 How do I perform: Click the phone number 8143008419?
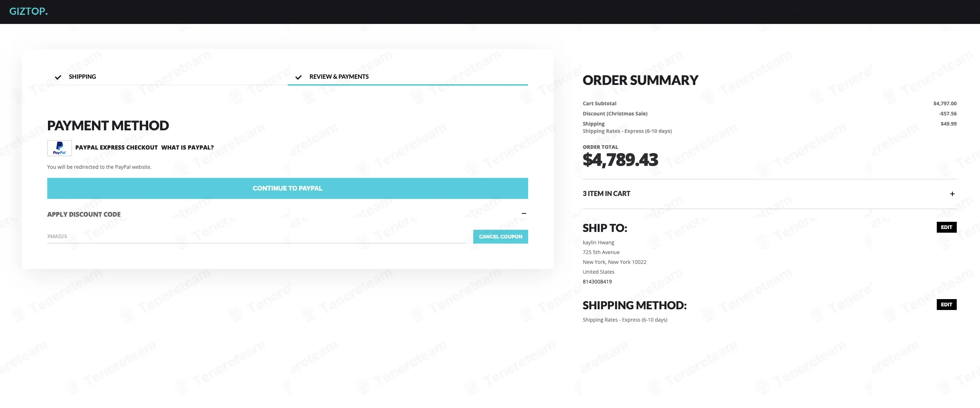tap(597, 282)
